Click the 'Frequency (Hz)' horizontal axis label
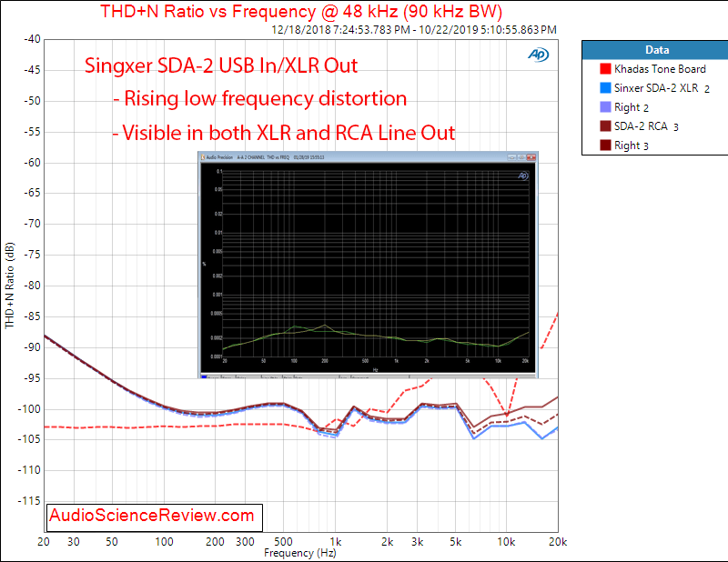 300,553
